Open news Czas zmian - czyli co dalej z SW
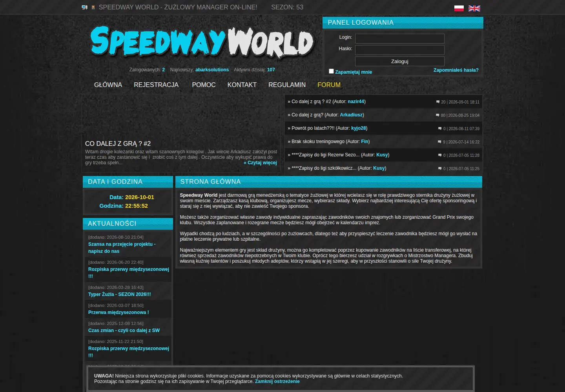The width and height of the screenshot is (565, 392). pyautogui.click(x=124, y=330)
